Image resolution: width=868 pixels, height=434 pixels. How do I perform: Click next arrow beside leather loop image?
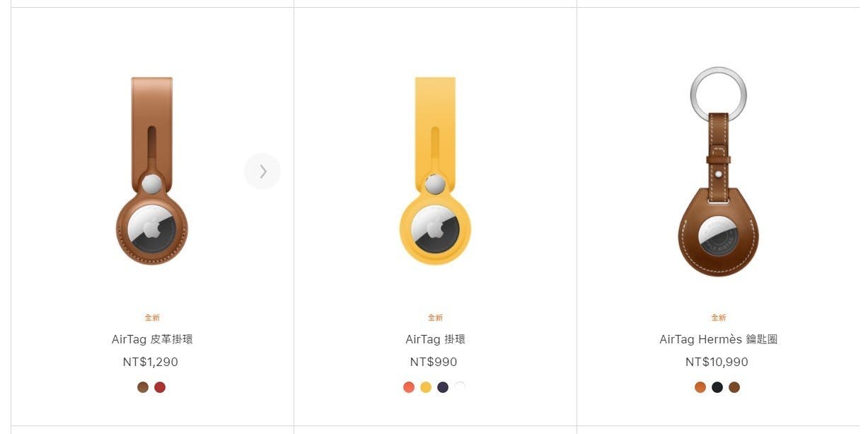[262, 171]
